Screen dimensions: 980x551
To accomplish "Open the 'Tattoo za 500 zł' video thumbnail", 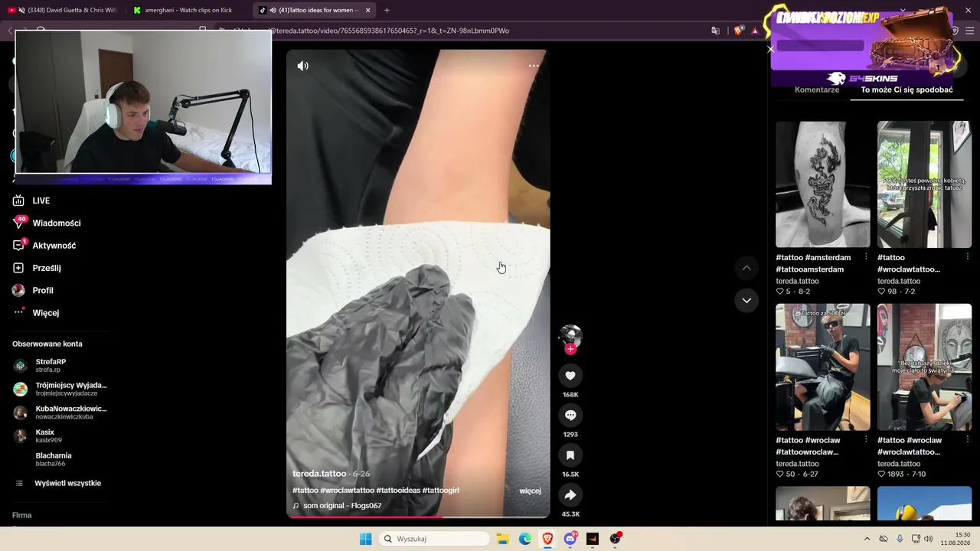I will pyautogui.click(x=823, y=367).
